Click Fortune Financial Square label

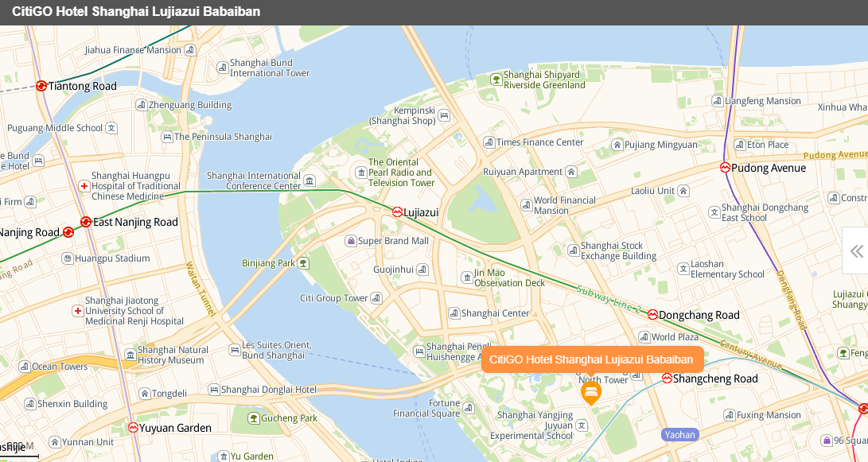point(426,409)
